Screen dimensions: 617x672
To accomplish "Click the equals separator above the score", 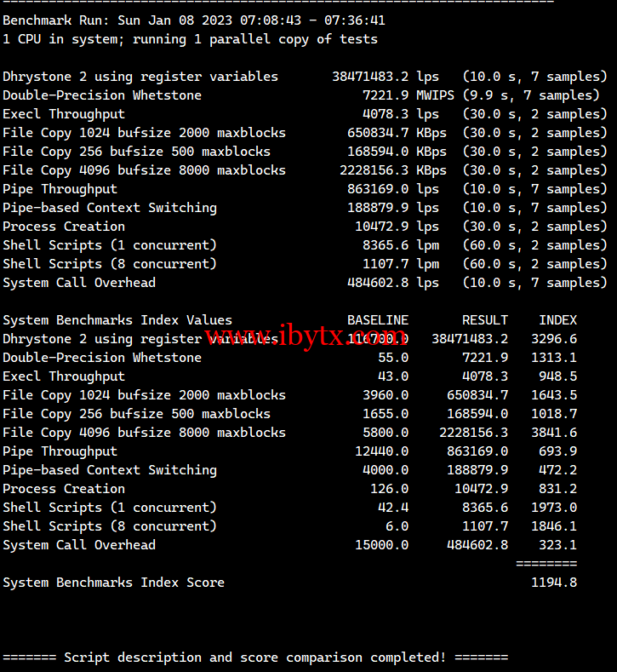I will [x=546, y=564].
